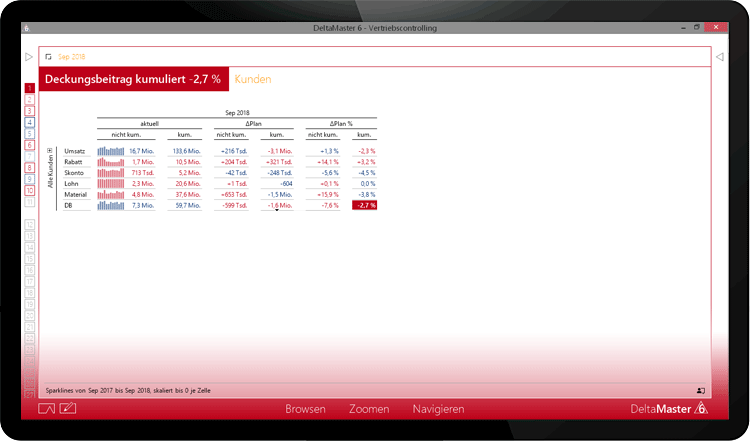Select the Deckungsbeitrag kumuliert headline
This screenshot has height=441, width=750.
133,79
